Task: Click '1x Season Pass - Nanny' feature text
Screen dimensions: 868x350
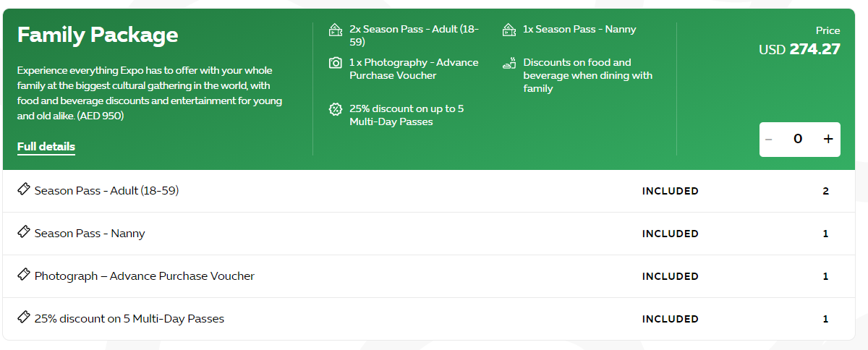Action: click(x=580, y=30)
